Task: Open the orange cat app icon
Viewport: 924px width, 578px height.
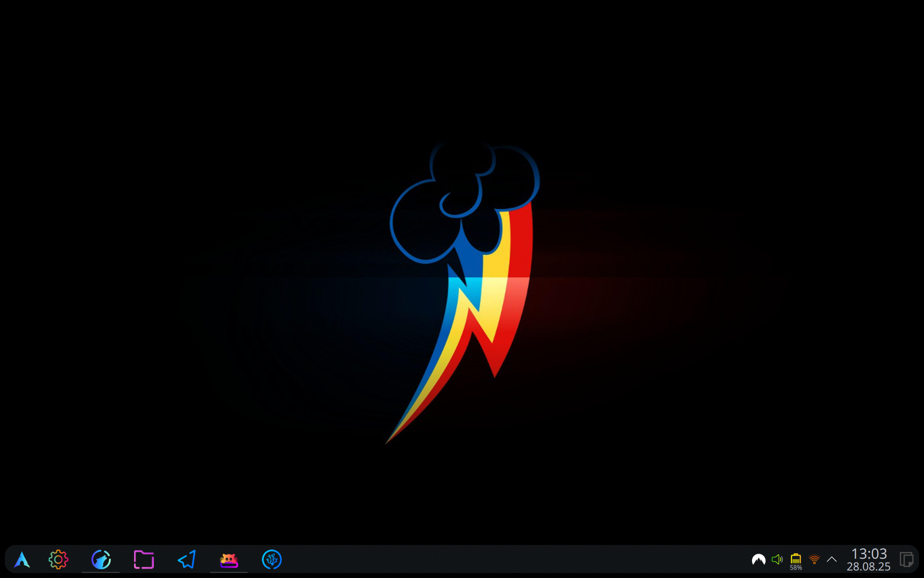Action: (x=229, y=560)
